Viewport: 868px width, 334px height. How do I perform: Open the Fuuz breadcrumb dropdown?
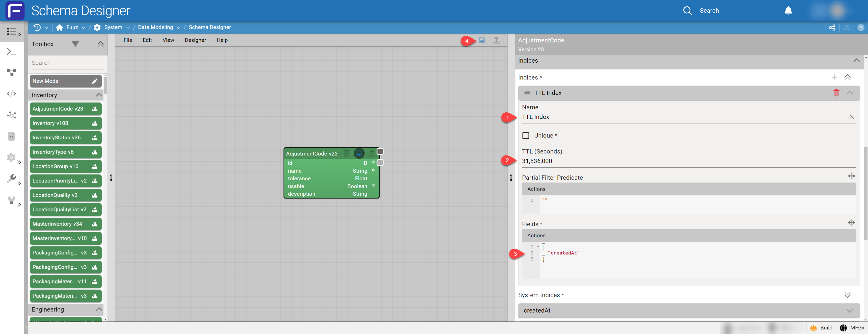click(x=84, y=28)
